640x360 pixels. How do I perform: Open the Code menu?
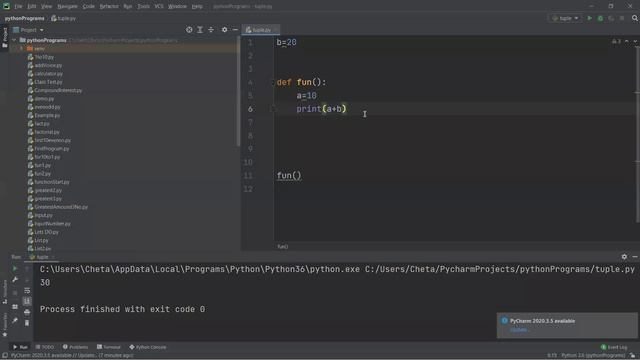[x=89, y=6]
